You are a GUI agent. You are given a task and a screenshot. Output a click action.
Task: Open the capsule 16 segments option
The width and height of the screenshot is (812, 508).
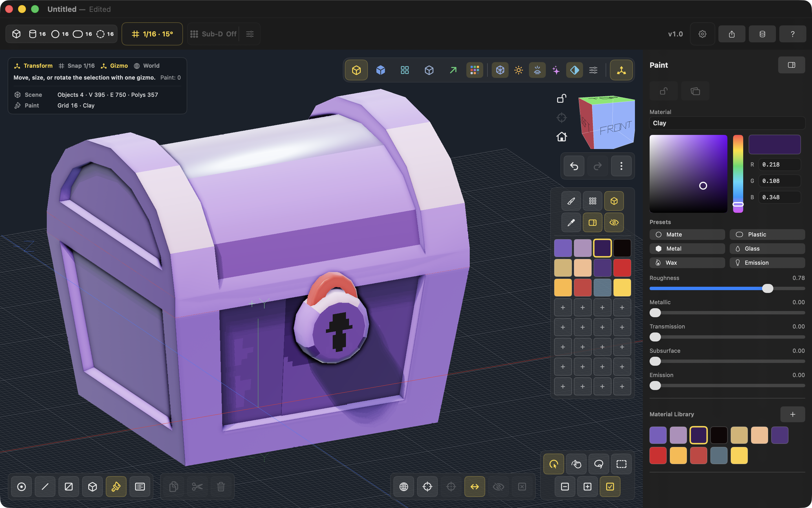[x=82, y=34]
